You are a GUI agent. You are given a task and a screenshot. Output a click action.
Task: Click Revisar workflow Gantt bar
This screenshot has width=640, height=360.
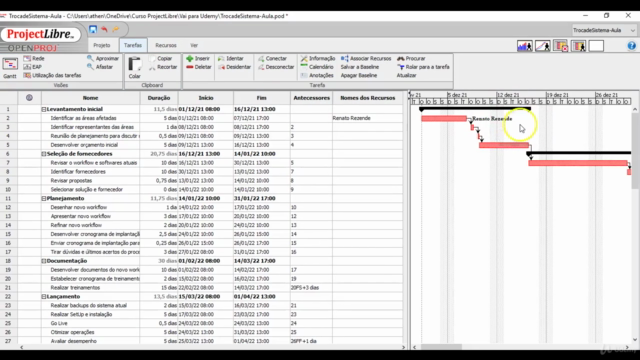click(x=578, y=163)
